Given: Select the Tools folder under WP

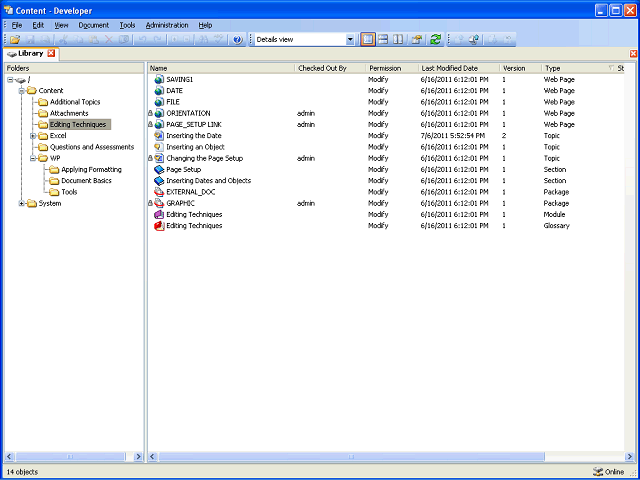Looking at the screenshot, I should 69,192.
